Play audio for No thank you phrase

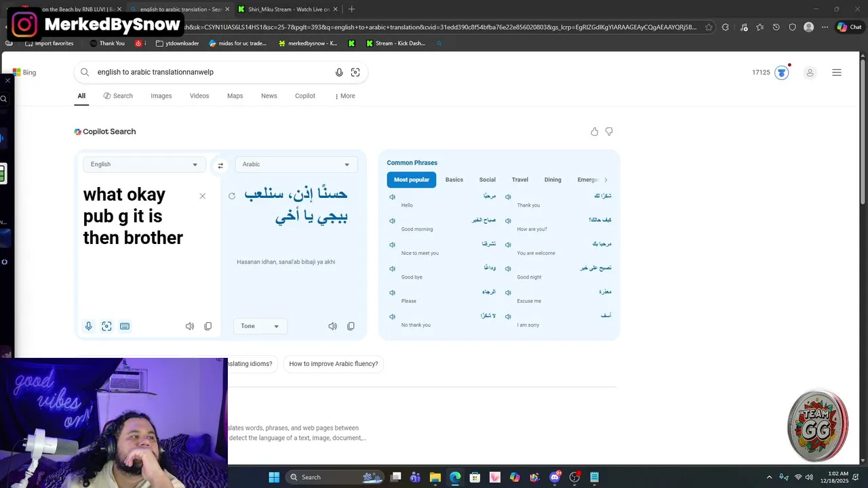pos(392,317)
